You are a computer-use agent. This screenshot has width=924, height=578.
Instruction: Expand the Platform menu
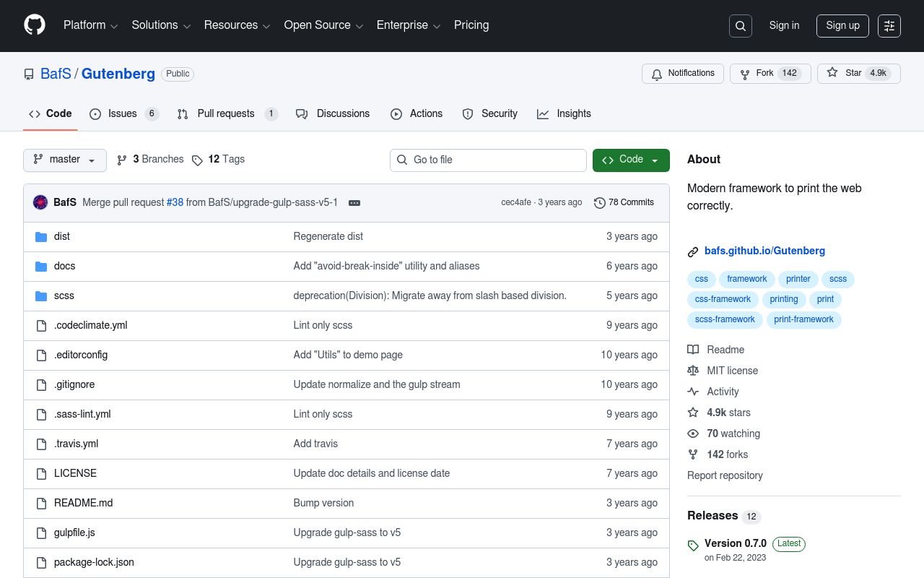(x=90, y=25)
